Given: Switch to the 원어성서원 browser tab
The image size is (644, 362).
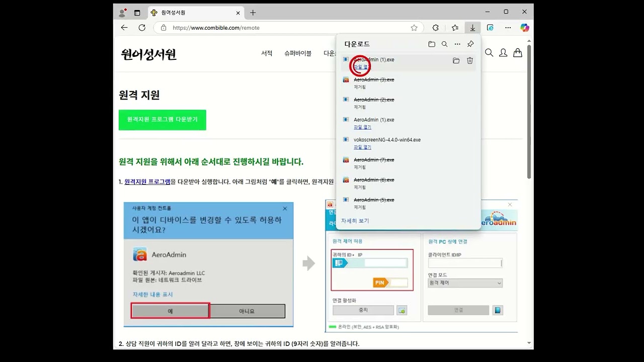Looking at the screenshot, I should pyautogui.click(x=196, y=13).
